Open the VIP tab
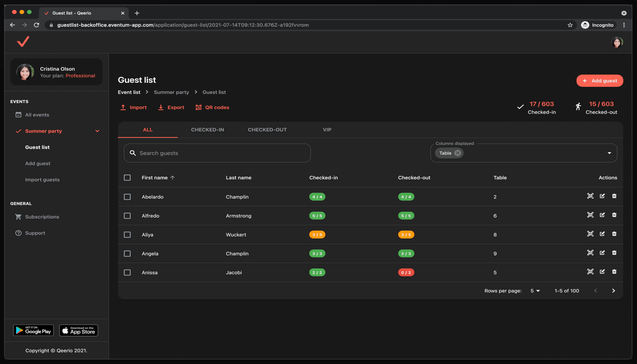 [327, 130]
